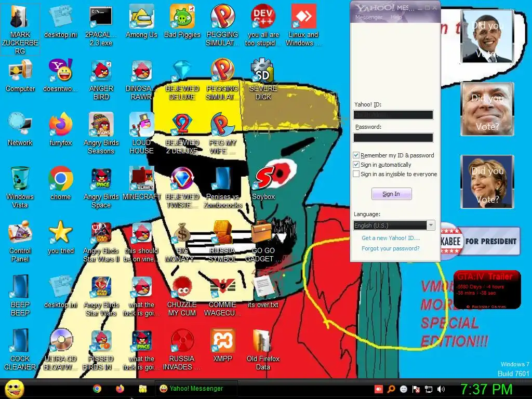Focus the Yahoo! ID input field
Screen dimensions: 532x399
point(393,115)
